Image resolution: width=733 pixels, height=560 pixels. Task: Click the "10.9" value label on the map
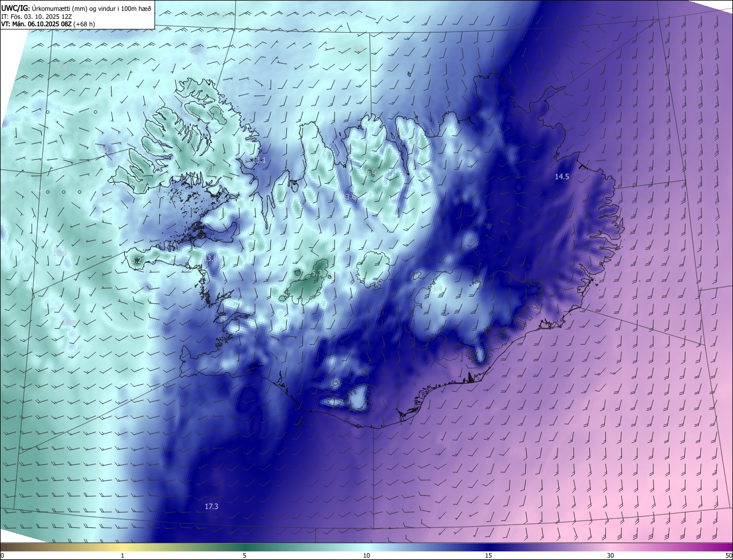pyautogui.click(x=60, y=253)
